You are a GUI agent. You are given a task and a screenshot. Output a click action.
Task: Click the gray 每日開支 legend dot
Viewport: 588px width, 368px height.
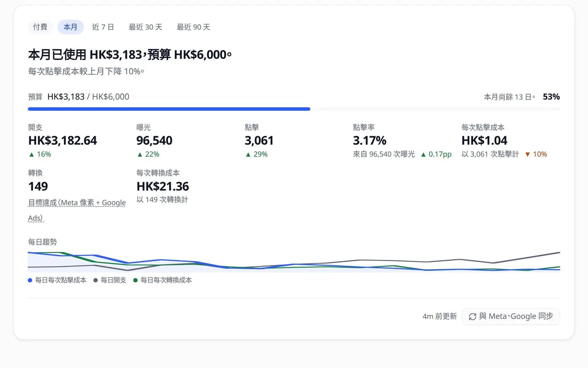[96, 280]
